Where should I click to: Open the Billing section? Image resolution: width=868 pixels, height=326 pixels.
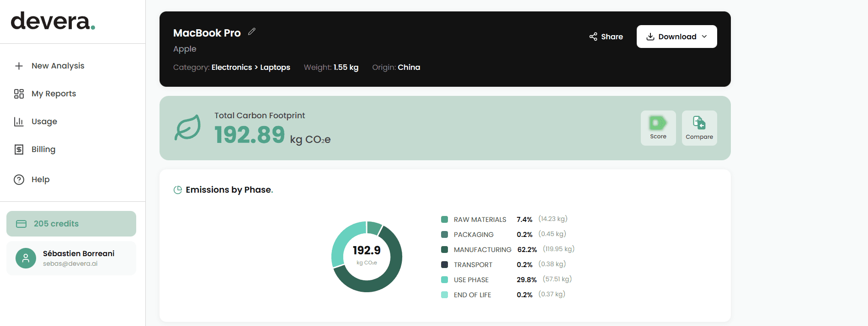(43, 149)
